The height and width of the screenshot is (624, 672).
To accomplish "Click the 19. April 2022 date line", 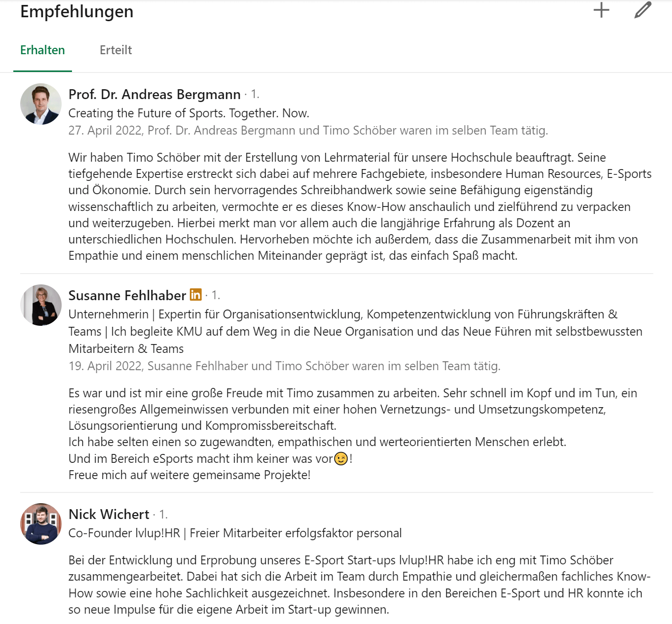I will (x=284, y=366).
